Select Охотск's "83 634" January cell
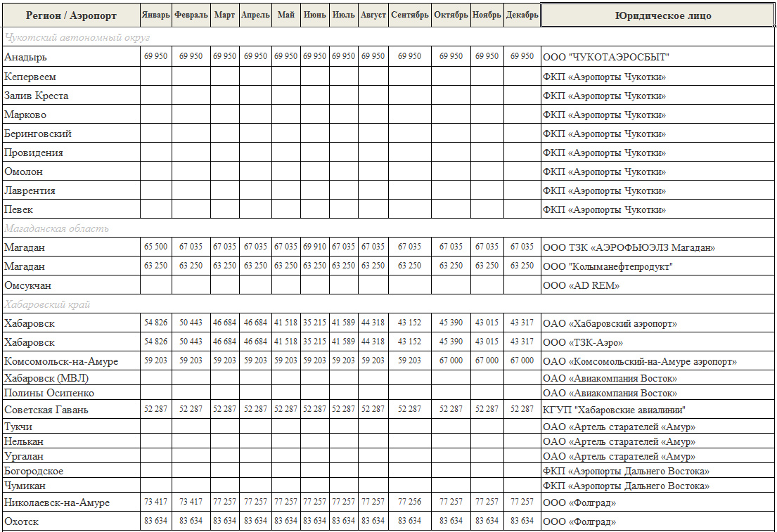Viewport: 777px width, 532px height. pyautogui.click(x=155, y=520)
